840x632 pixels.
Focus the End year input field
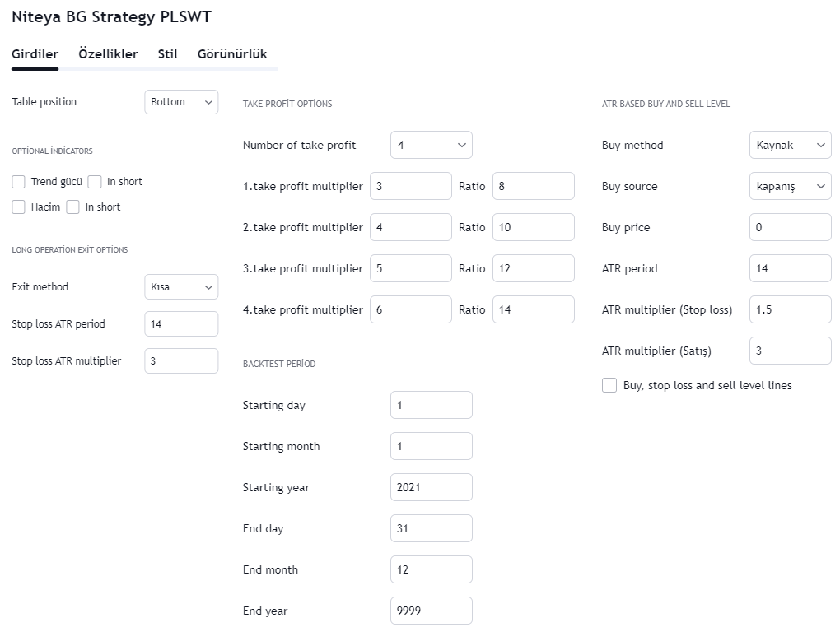tap(432, 611)
